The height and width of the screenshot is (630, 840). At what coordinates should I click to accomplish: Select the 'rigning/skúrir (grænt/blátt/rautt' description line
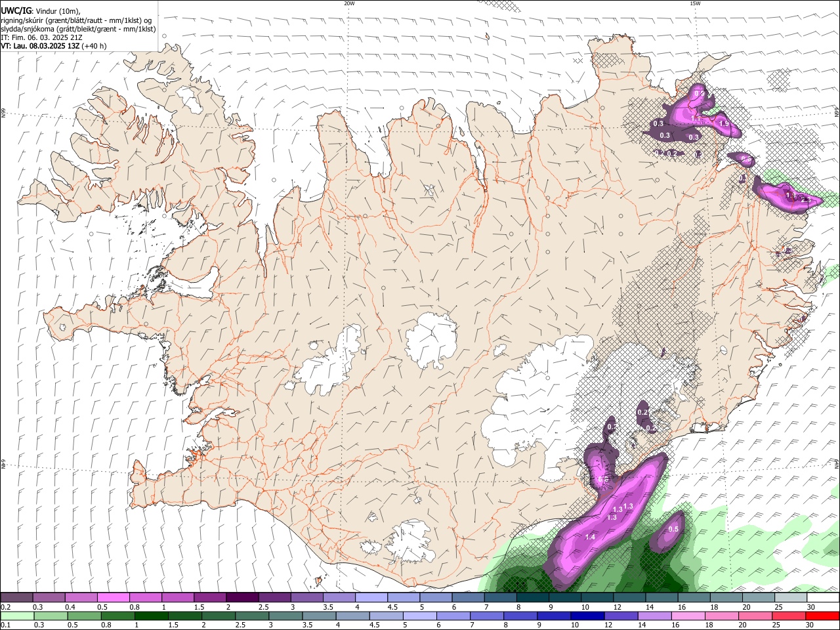(x=76, y=20)
